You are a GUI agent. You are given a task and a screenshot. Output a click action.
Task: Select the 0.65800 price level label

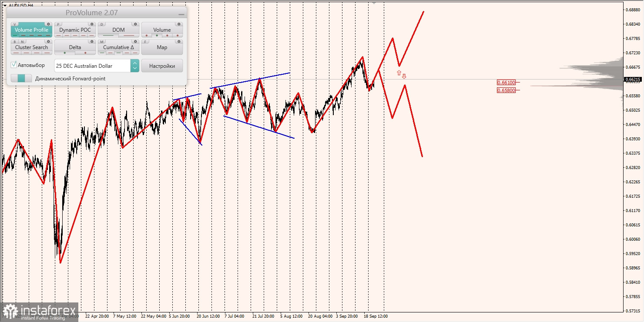coord(506,90)
